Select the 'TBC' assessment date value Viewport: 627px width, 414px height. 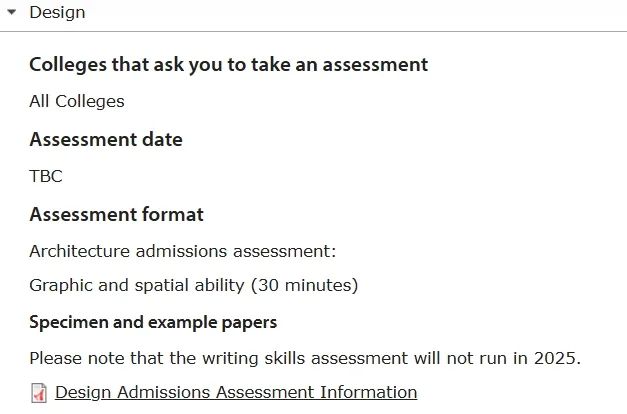point(46,176)
